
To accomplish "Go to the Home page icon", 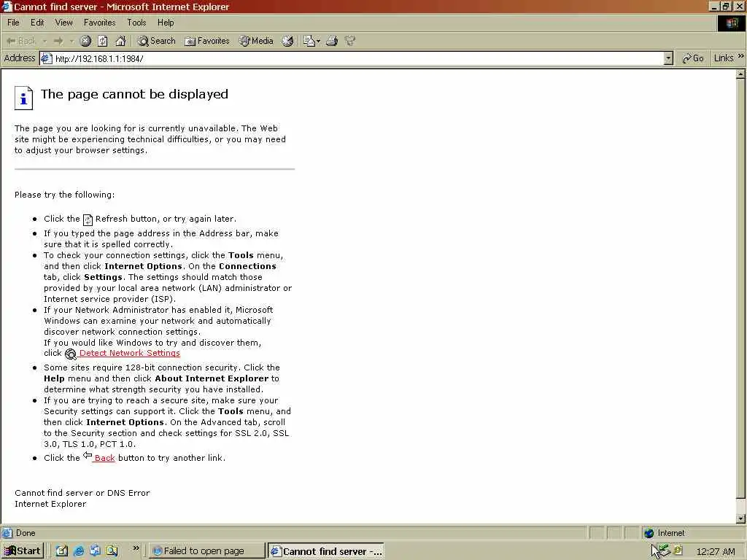I will (120, 41).
